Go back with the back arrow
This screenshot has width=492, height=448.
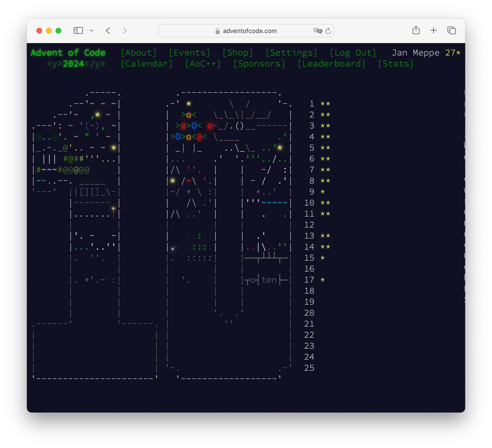pos(108,31)
